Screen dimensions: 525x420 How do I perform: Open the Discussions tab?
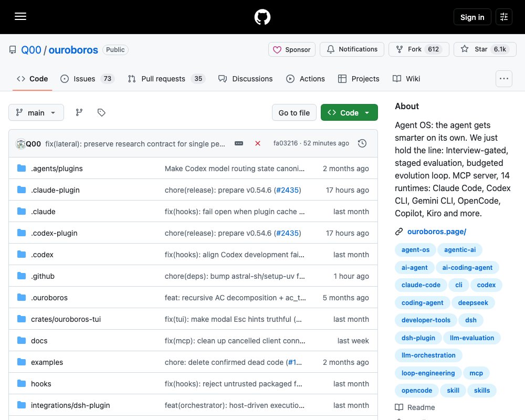coord(245,79)
